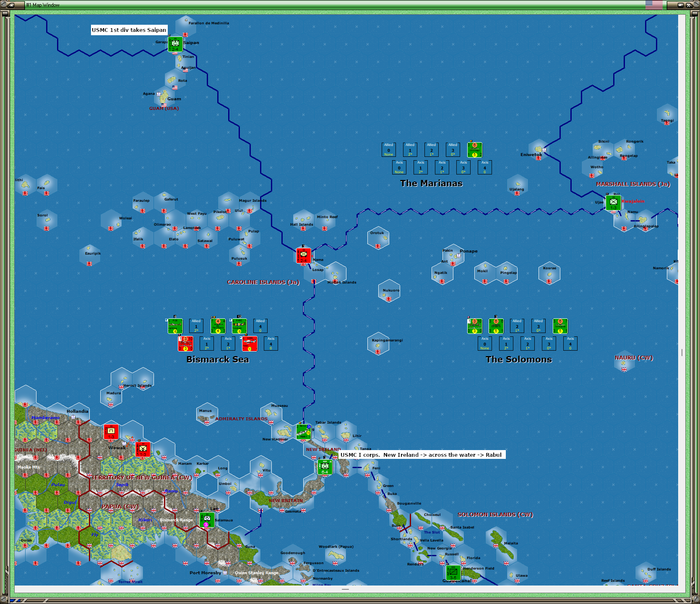The image size is (700, 604).
Task: Click the Port Moresby label
Action: (x=205, y=573)
